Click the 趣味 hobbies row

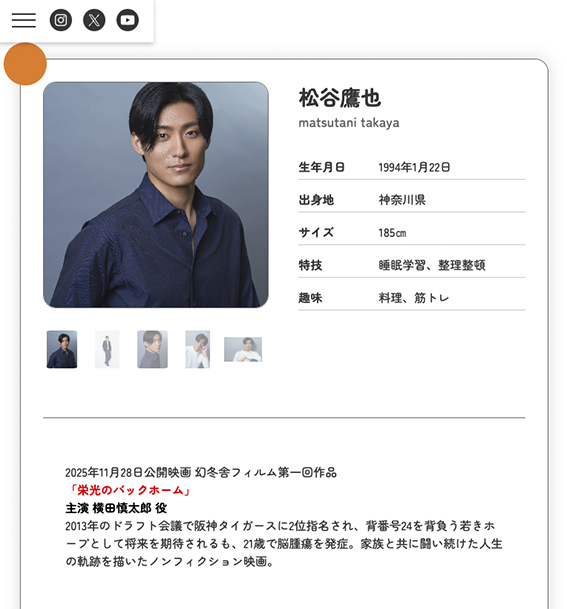pos(412,298)
